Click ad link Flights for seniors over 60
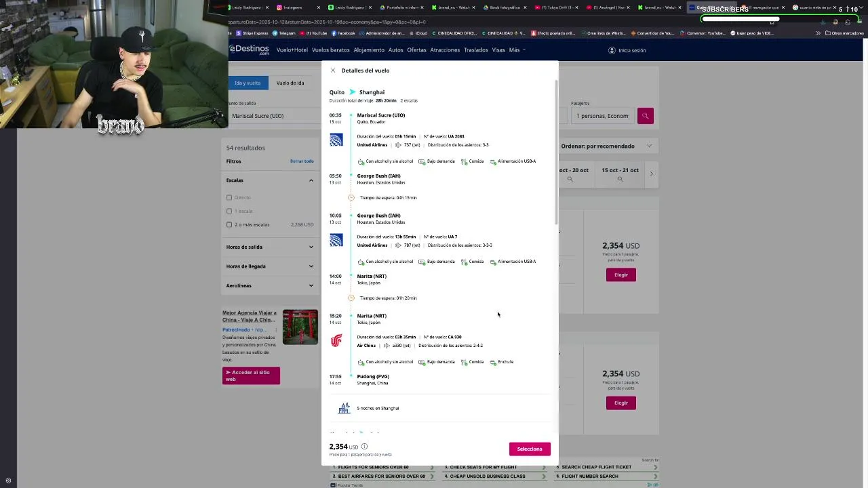 374,467
